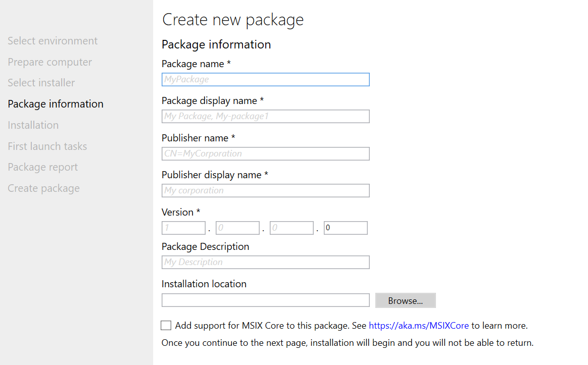Image resolution: width=588 pixels, height=365 pixels.
Task: Select Package information in sidebar
Action: 56,104
